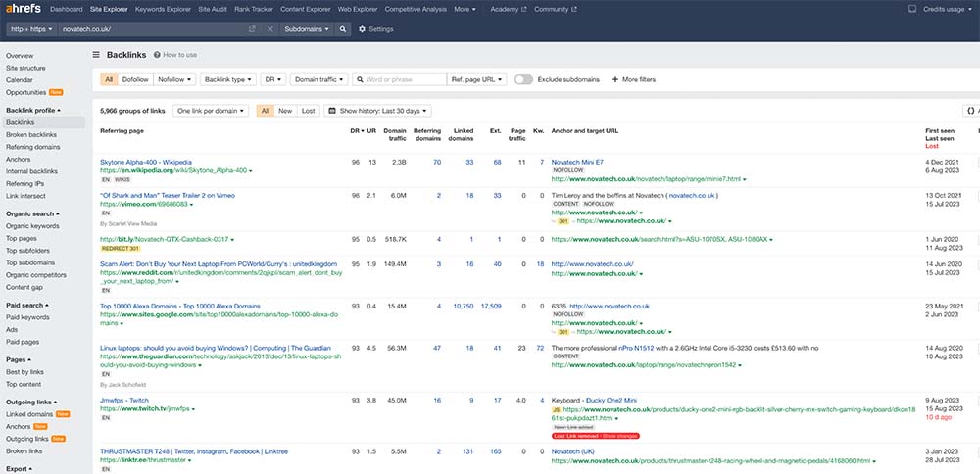
Task: Click the hamburger menu beside Backlinks
Action: point(96,55)
